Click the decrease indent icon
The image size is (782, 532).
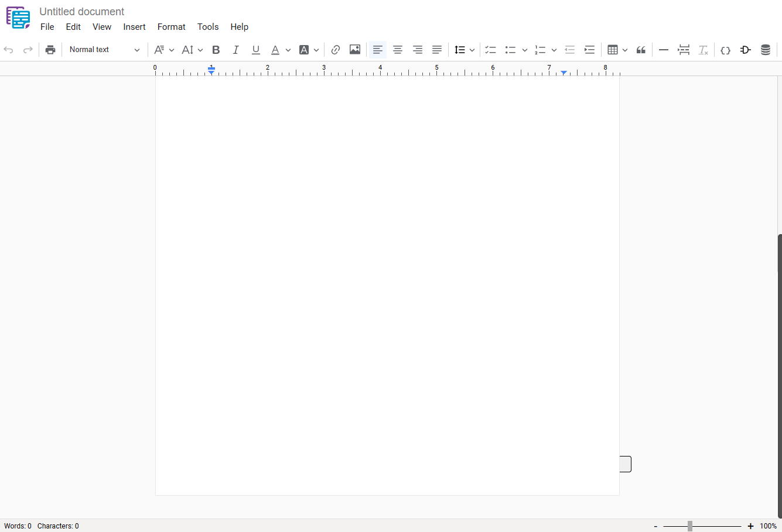click(570, 50)
